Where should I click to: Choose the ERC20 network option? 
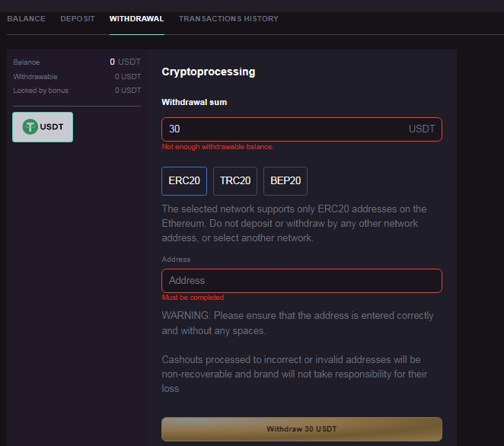coord(184,181)
